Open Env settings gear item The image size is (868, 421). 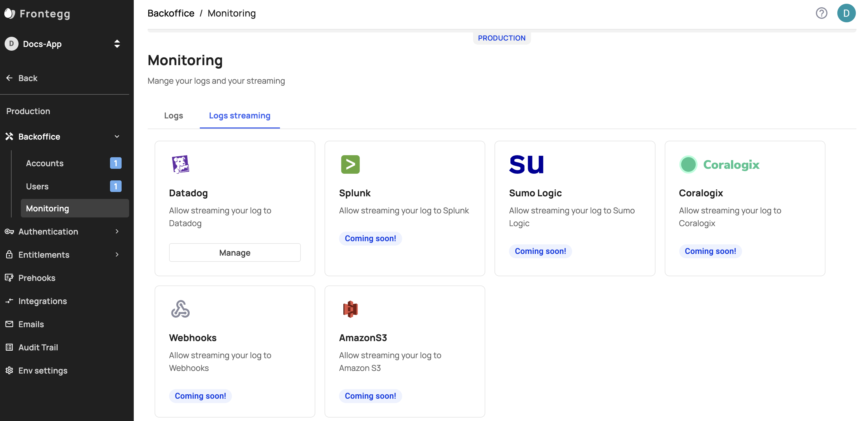click(43, 370)
